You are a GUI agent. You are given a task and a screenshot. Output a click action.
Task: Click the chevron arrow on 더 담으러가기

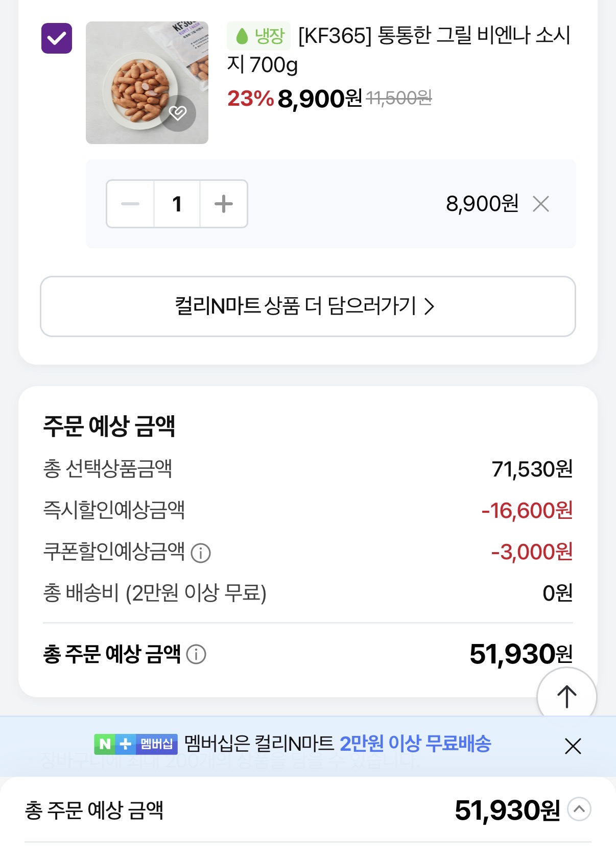[430, 306]
